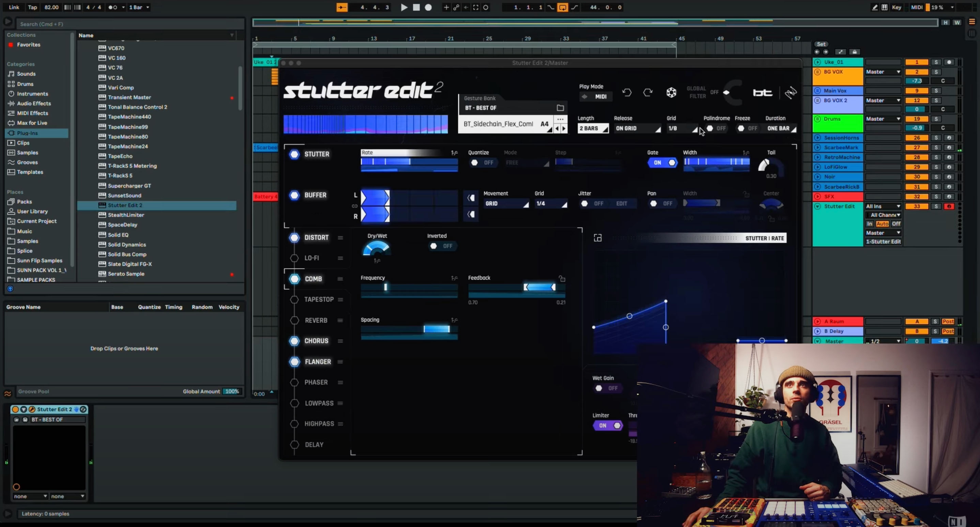This screenshot has width=980, height=527.
Task: Open the 1 Bar quantization dropdown
Action: [x=139, y=7]
